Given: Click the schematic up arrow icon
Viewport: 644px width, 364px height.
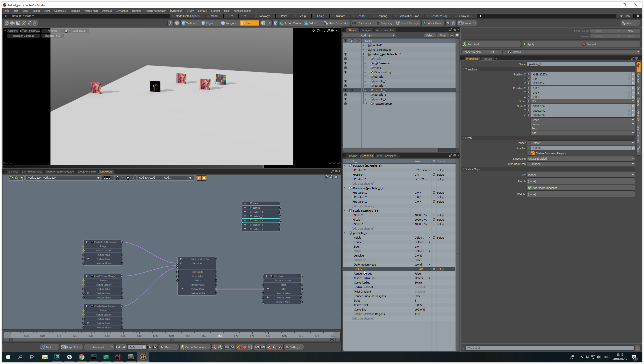Looking at the screenshot, I should (128, 178).
